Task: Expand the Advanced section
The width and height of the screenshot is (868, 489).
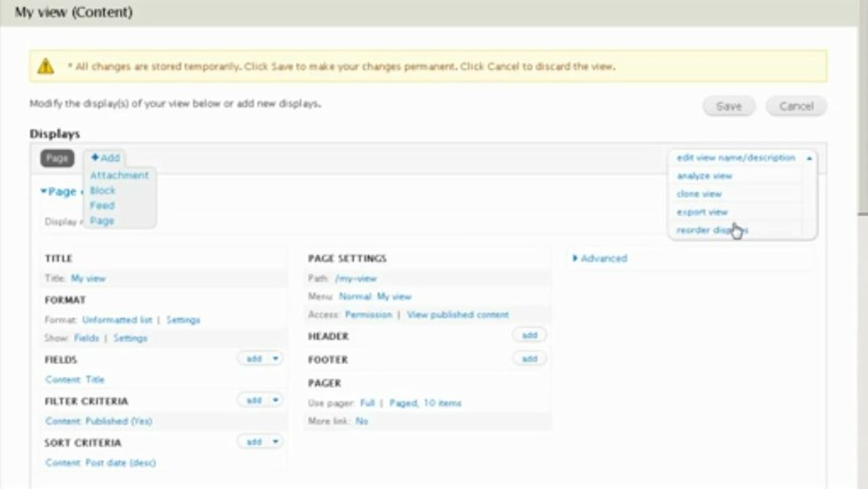Action: [600, 258]
